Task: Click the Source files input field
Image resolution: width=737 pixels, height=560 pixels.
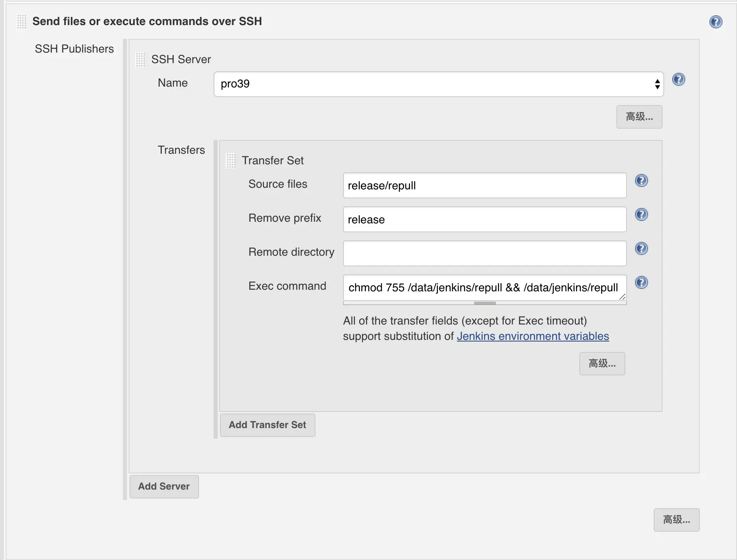Action: (485, 186)
